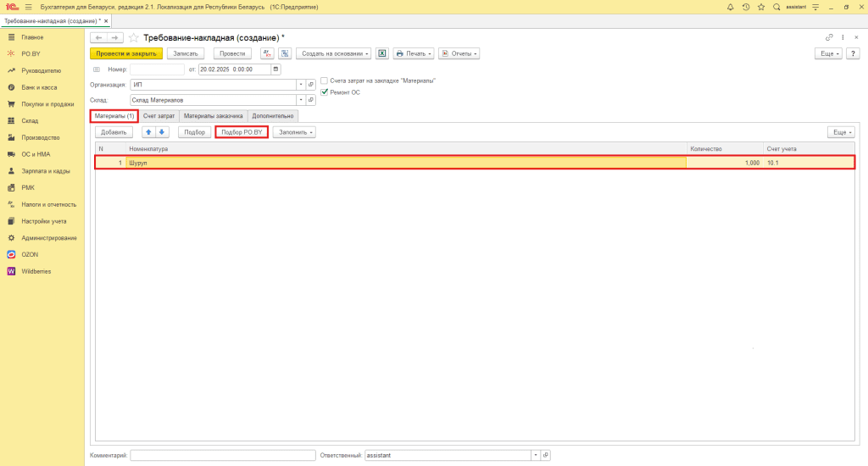Open help with the ? button
The width and height of the screenshot is (868, 466).
pyautogui.click(x=853, y=53)
